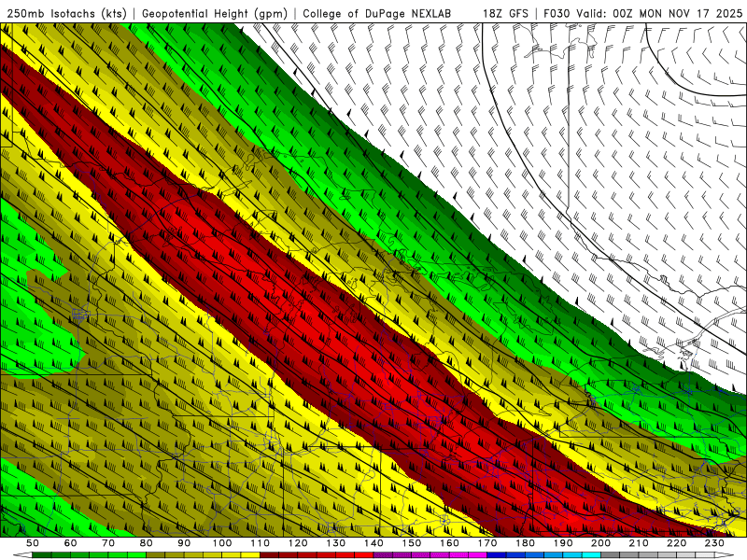Image resolution: width=747 pixels, height=560 pixels.
Task: Click the 140 knot legend label
Action: pyautogui.click(x=373, y=543)
